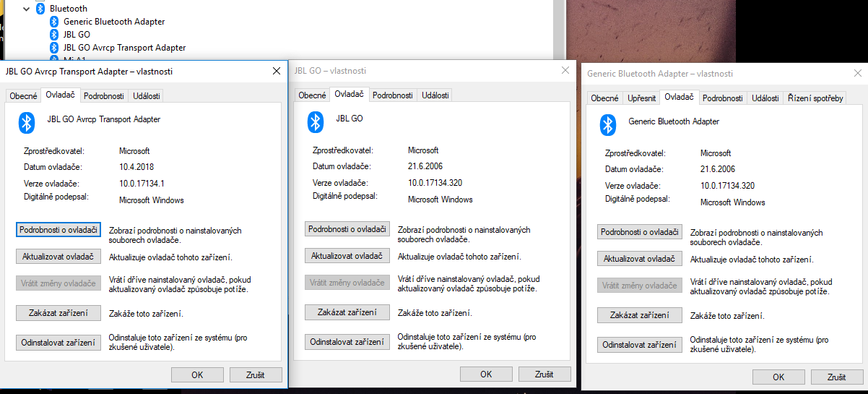This screenshot has height=394, width=868.
Task: Click OK in Generic Bluetooth Adapter window
Action: coord(778,377)
